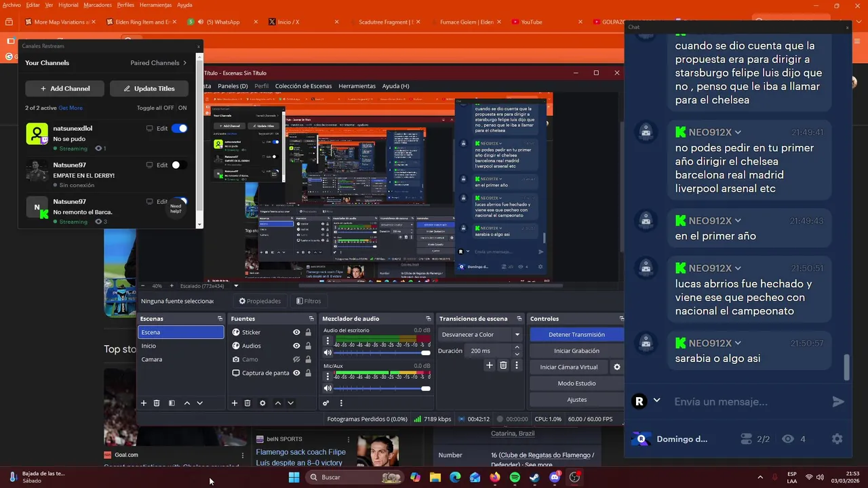Open OBS Ajustes button
Image resolution: width=868 pixels, height=488 pixels.
click(576, 400)
